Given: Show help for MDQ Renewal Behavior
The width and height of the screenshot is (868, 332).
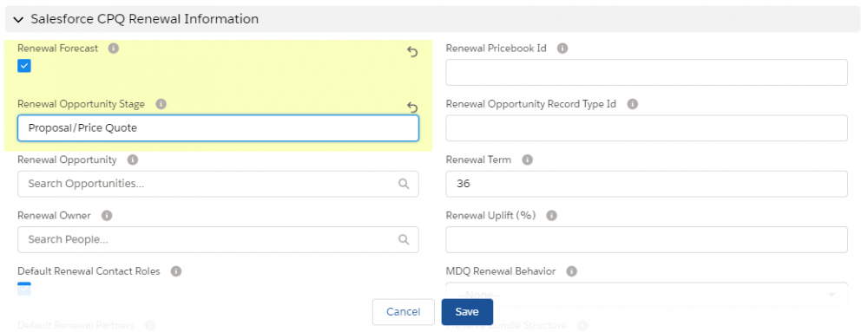Looking at the screenshot, I should 572,271.
